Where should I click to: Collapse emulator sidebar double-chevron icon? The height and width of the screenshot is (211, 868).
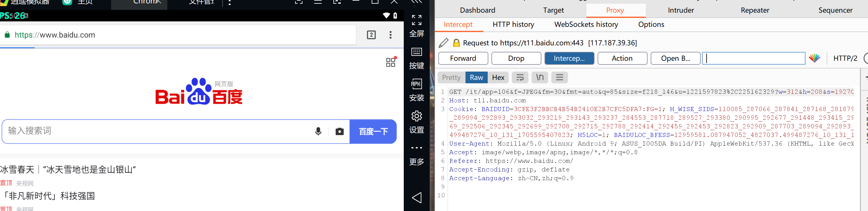417,2
